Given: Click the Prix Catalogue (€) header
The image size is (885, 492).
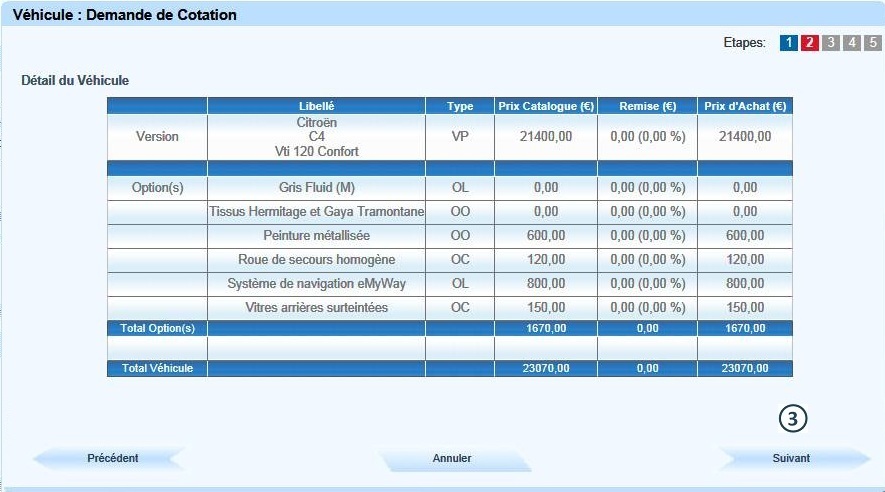Looking at the screenshot, I should point(545,106).
